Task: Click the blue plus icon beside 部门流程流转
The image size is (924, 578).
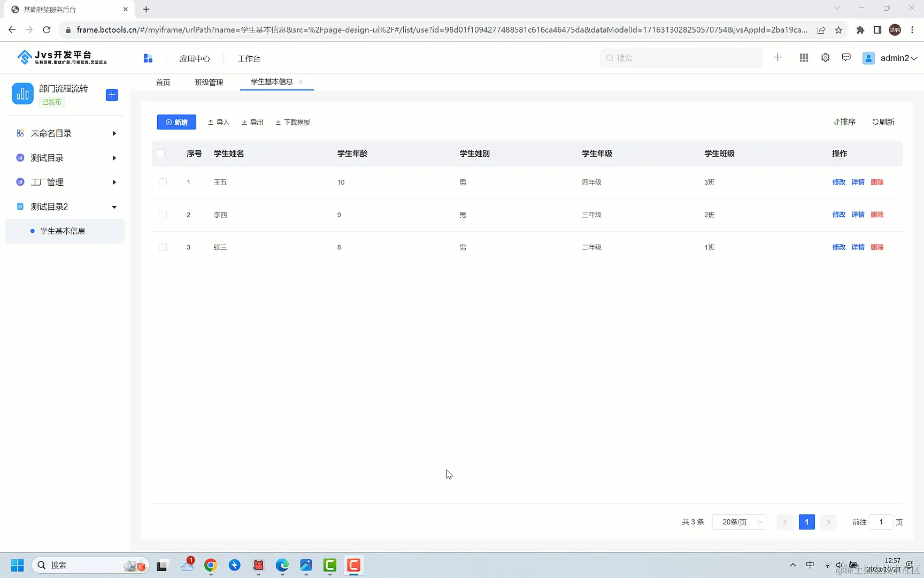Action: point(112,95)
